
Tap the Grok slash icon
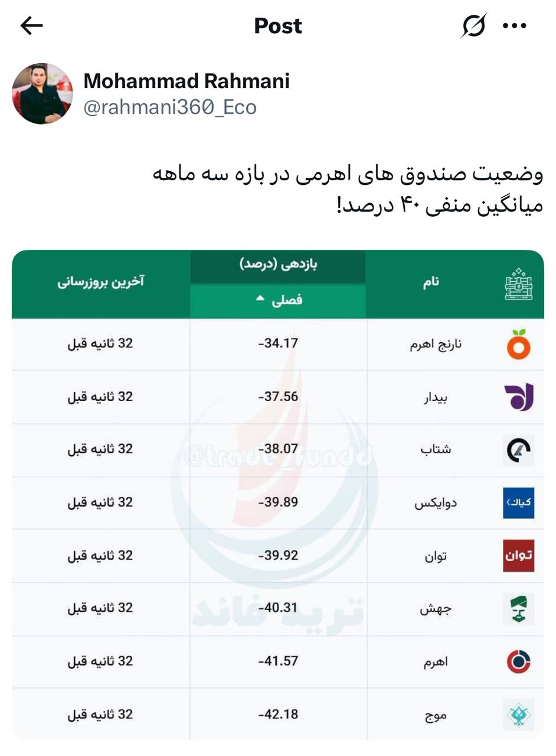click(473, 25)
